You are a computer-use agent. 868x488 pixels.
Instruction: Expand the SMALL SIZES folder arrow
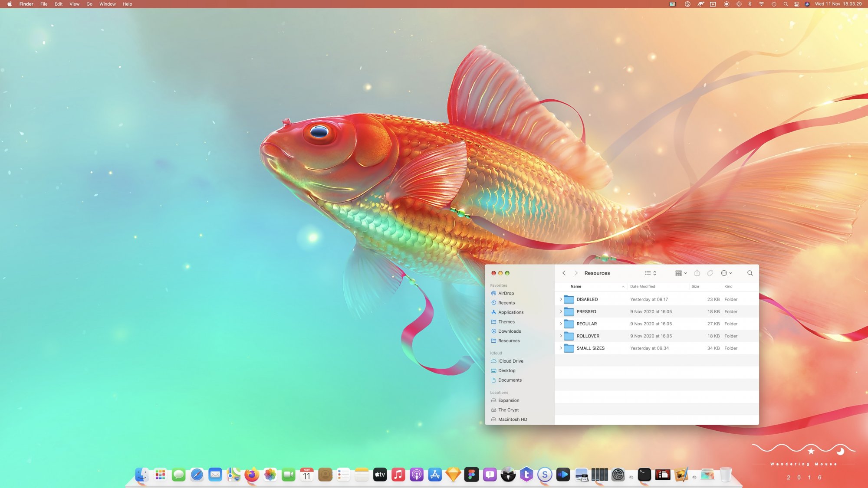pos(561,348)
